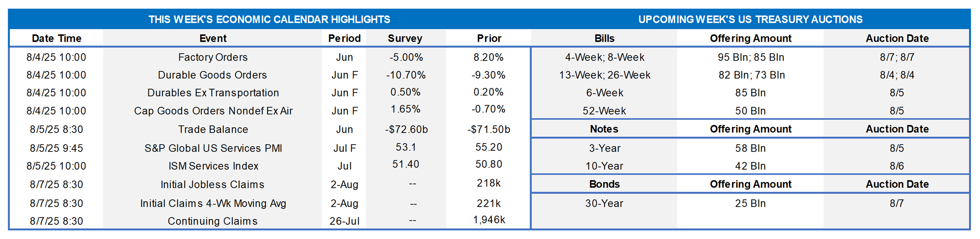This screenshot has width=980, height=239.
Task: Click the Prior column header
Action: 489,38
